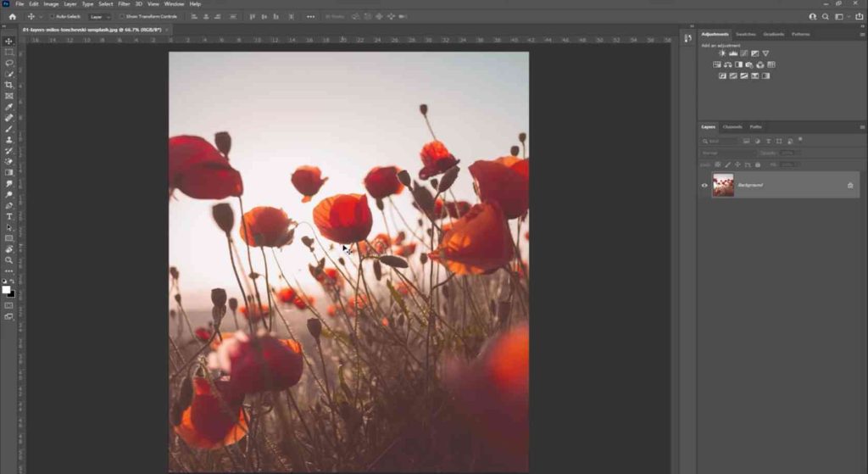868x474 pixels.
Task: Select the Rectangle shape tool
Action: (8, 238)
